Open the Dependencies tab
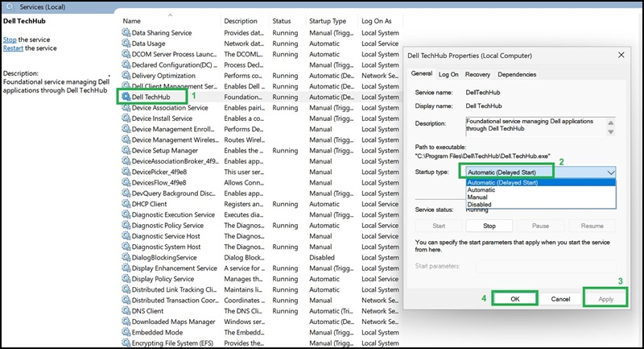The image size is (644, 349). (x=517, y=74)
